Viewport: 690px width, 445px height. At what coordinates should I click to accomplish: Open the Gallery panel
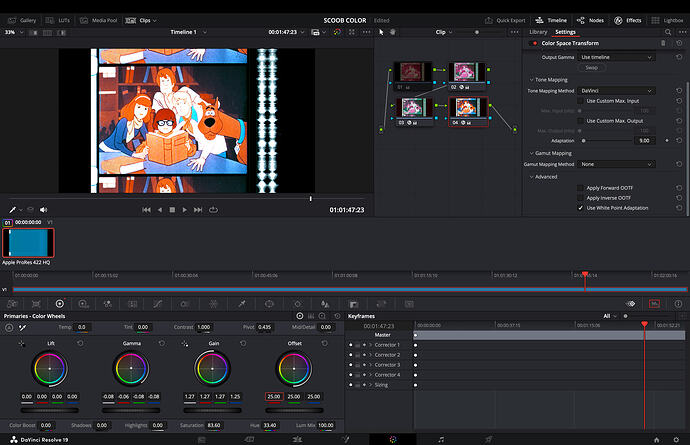23,20
